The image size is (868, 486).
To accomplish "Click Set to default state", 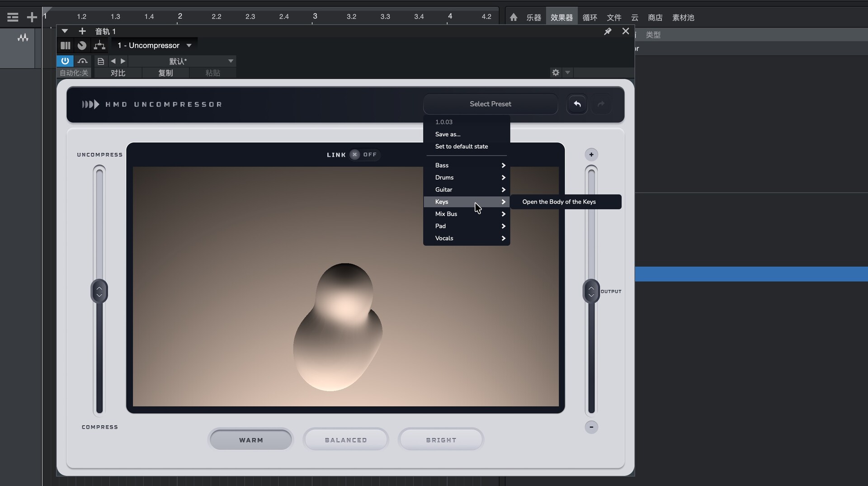I will coord(461,146).
